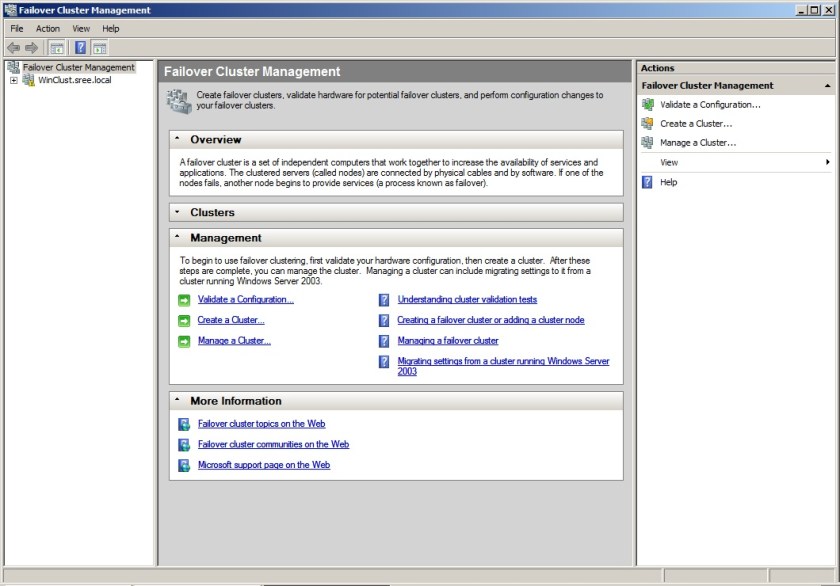Click the Back arrow toolbar icon
The height and width of the screenshot is (586, 840).
[x=13, y=47]
